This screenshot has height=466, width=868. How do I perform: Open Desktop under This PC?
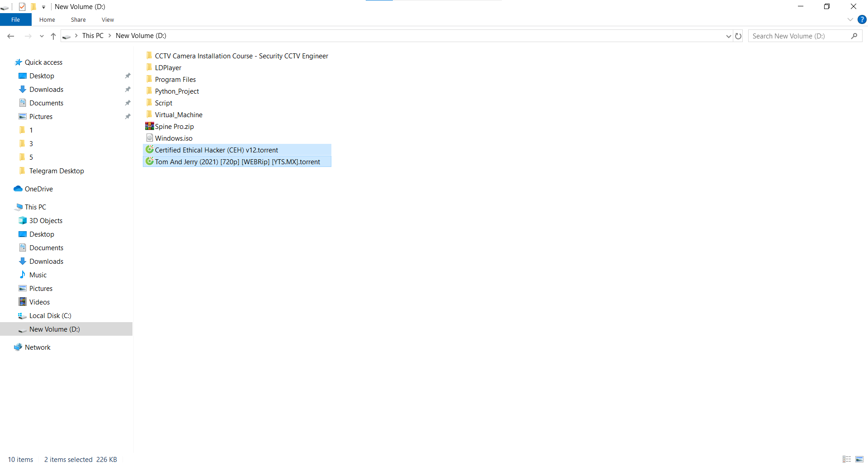pyautogui.click(x=42, y=234)
